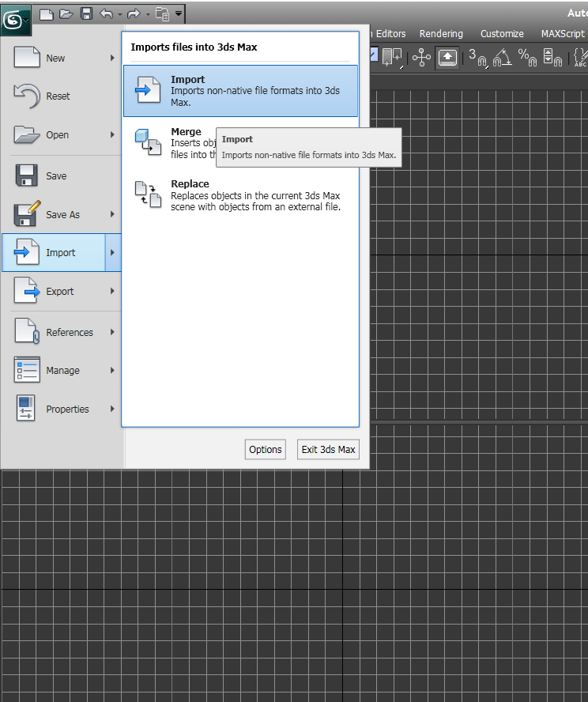Choose the Replace objects option

pyautogui.click(x=240, y=195)
